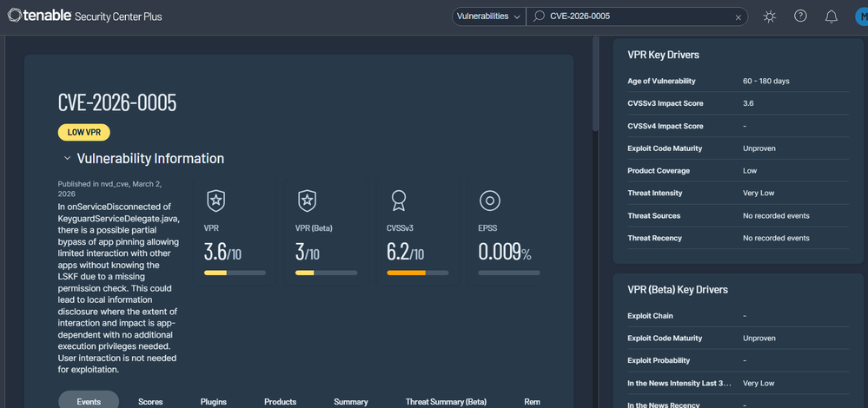868x408 pixels.
Task: Open the Vulnerabilities search type dropdown
Action: pos(489,16)
